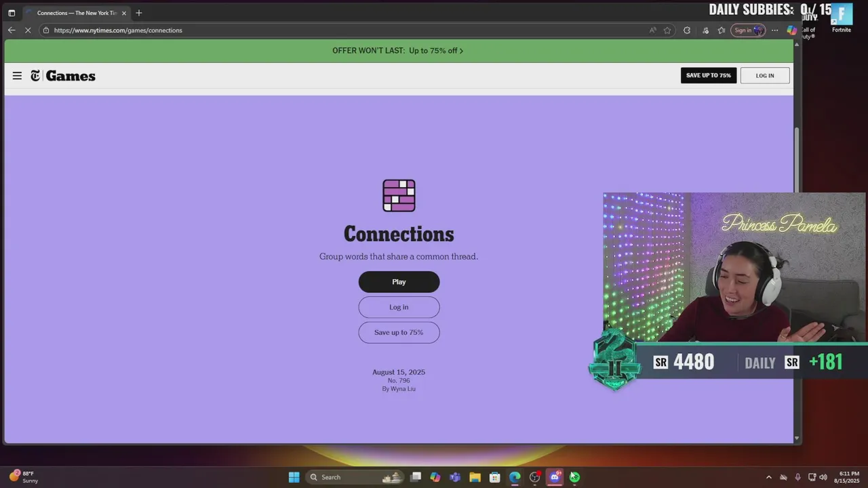The width and height of the screenshot is (868, 488).
Task: Click the Games wordmark link
Action: [x=71, y=76]
